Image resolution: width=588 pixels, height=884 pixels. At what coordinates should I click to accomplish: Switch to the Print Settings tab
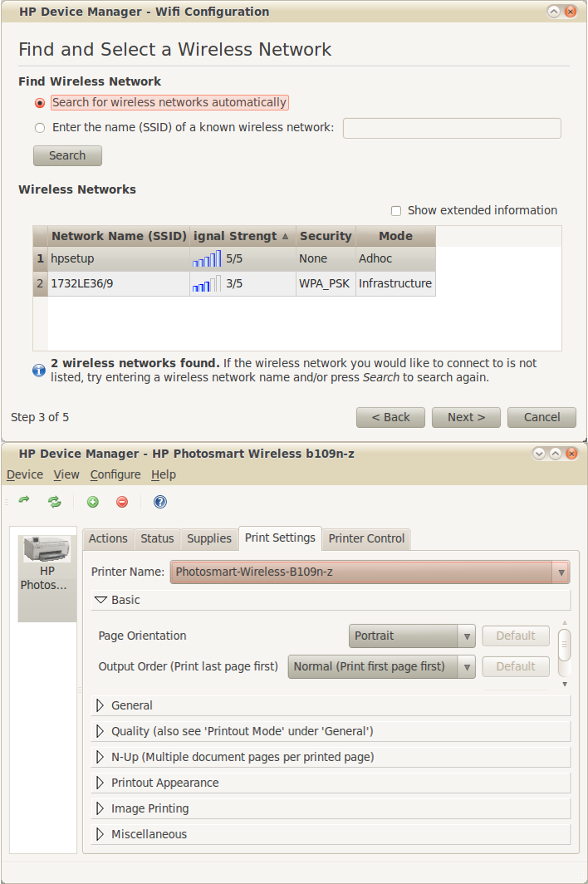pyautogui.click(x=280, y=538)
